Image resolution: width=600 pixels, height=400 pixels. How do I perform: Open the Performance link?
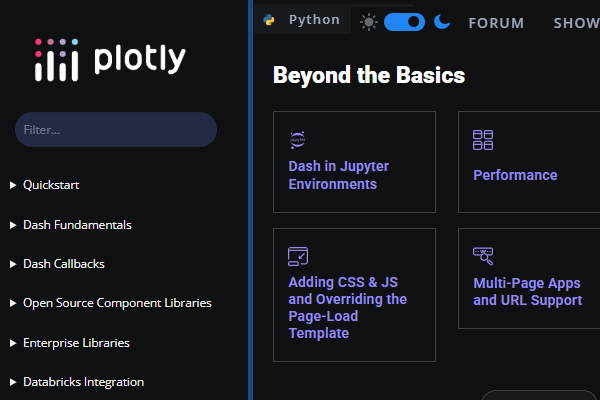(515, 175)
